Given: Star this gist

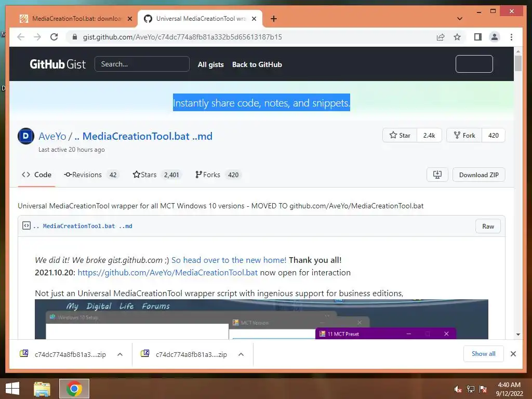Looking at the screenshot, I should [400, 136].
